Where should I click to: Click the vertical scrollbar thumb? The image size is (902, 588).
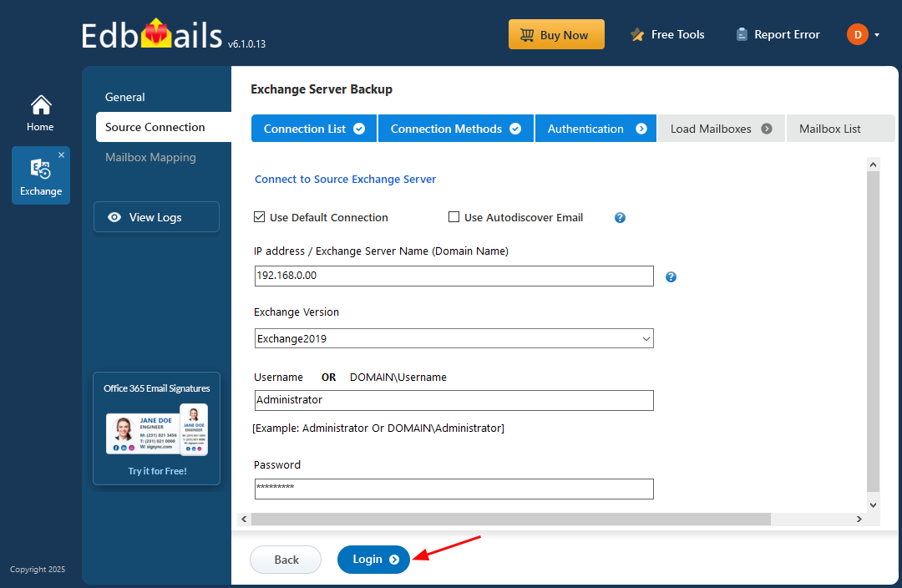tap(873, 332)
